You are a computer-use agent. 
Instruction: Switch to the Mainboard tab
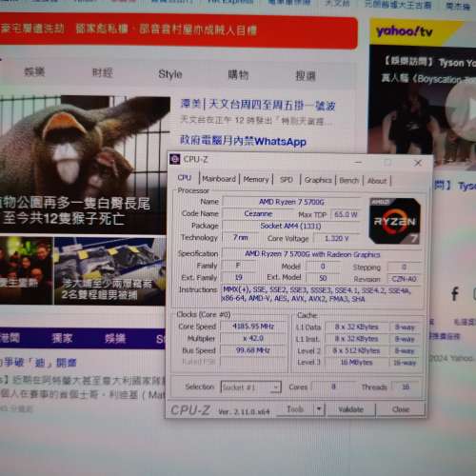(x=219, y=179)
